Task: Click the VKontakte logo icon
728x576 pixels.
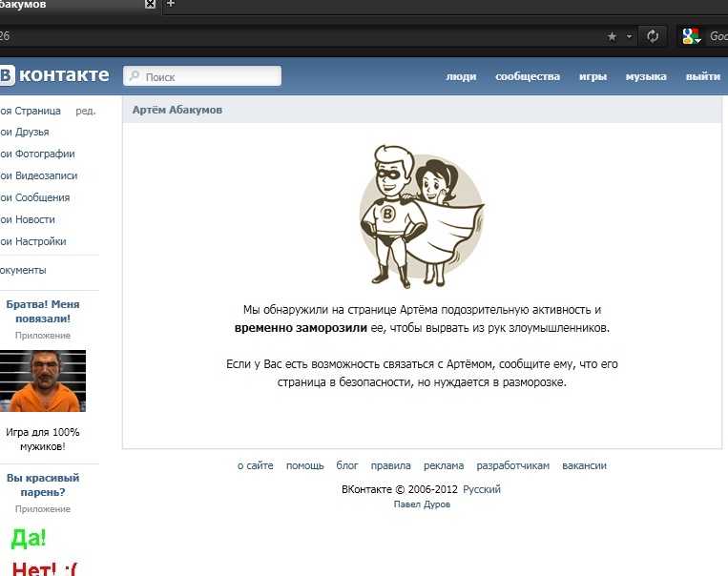Action: (54, 75)
